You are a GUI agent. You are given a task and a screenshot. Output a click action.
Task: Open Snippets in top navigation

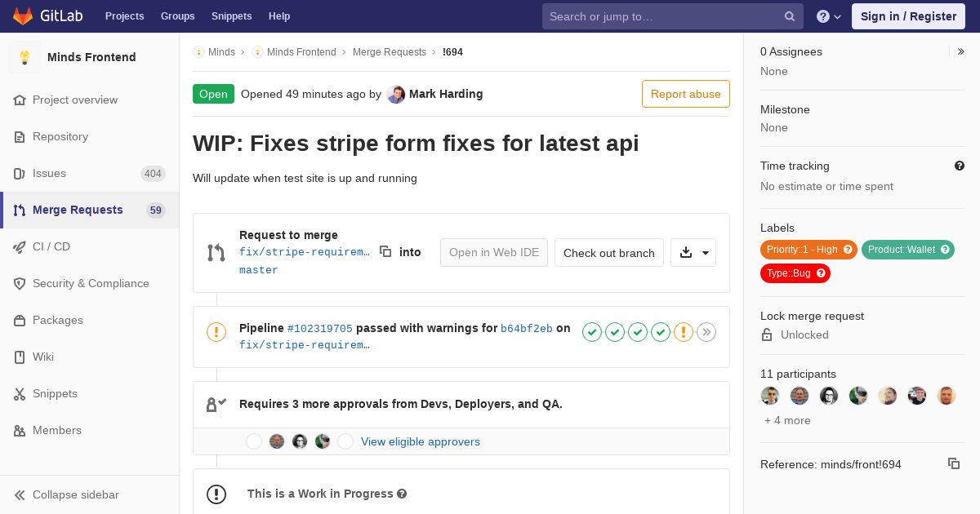pos(232,16)
